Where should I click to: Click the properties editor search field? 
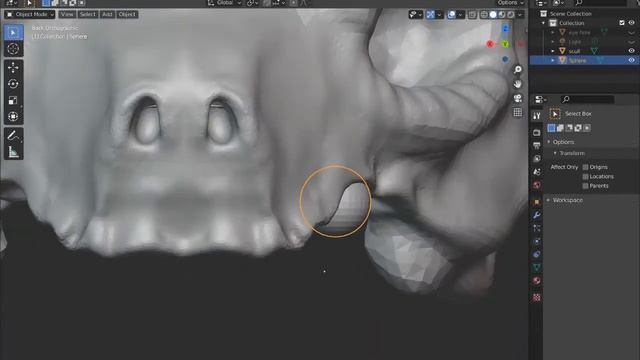[x=587, y=99]
